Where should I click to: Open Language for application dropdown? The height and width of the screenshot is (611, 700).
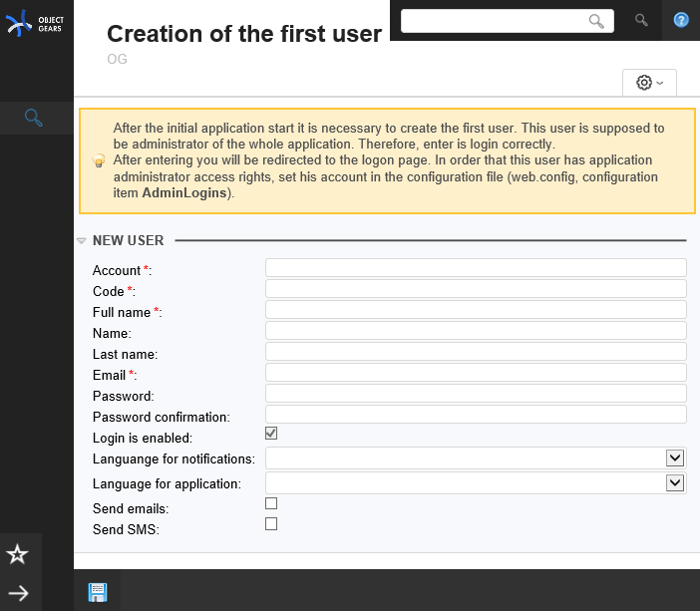coord(675,482)
